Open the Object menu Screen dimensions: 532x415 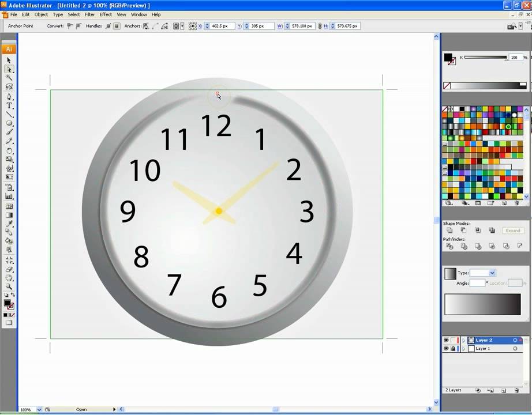point(41,14)
